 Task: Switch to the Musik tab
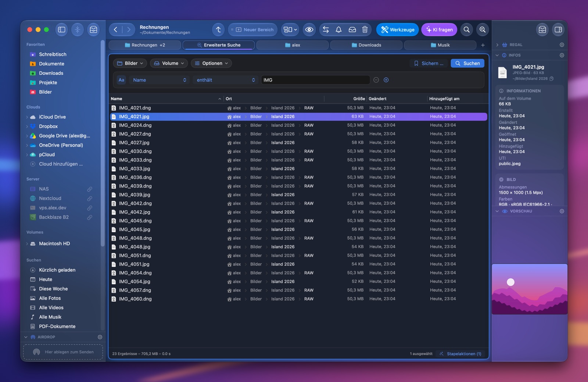[x=440, y=45]
